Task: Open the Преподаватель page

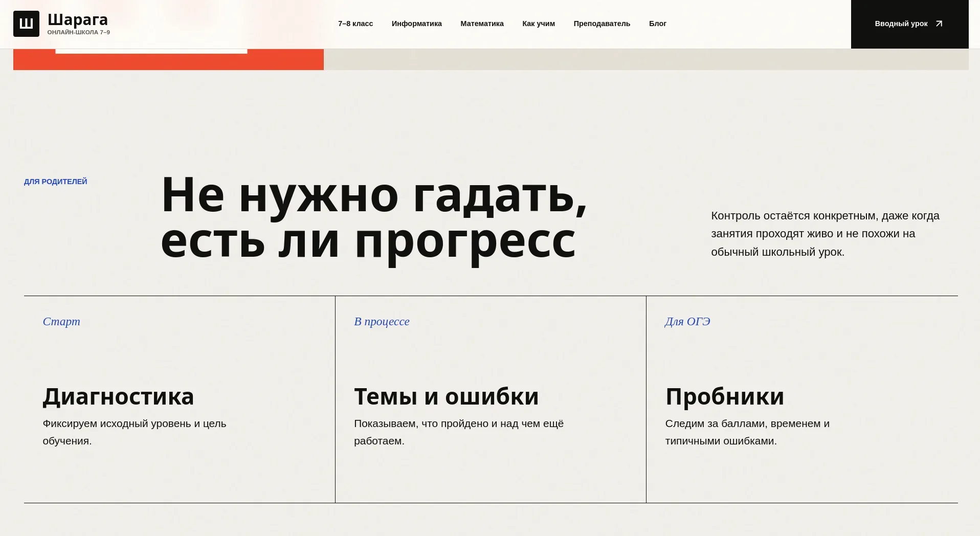Action: coord(602,24)
